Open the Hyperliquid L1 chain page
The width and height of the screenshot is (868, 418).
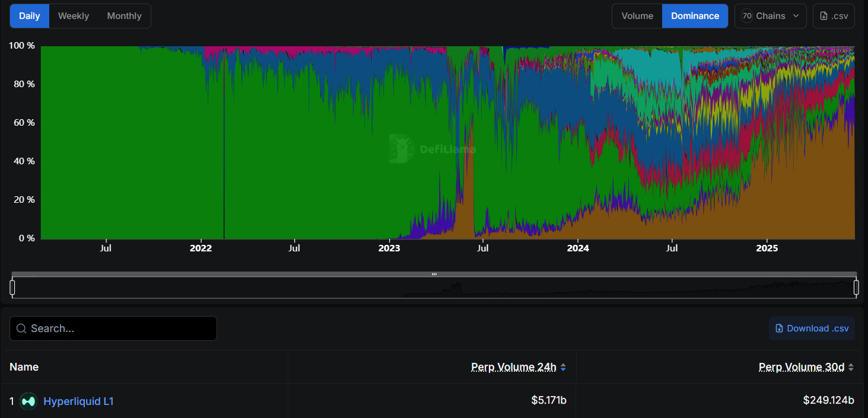click(x=78, y=401)
